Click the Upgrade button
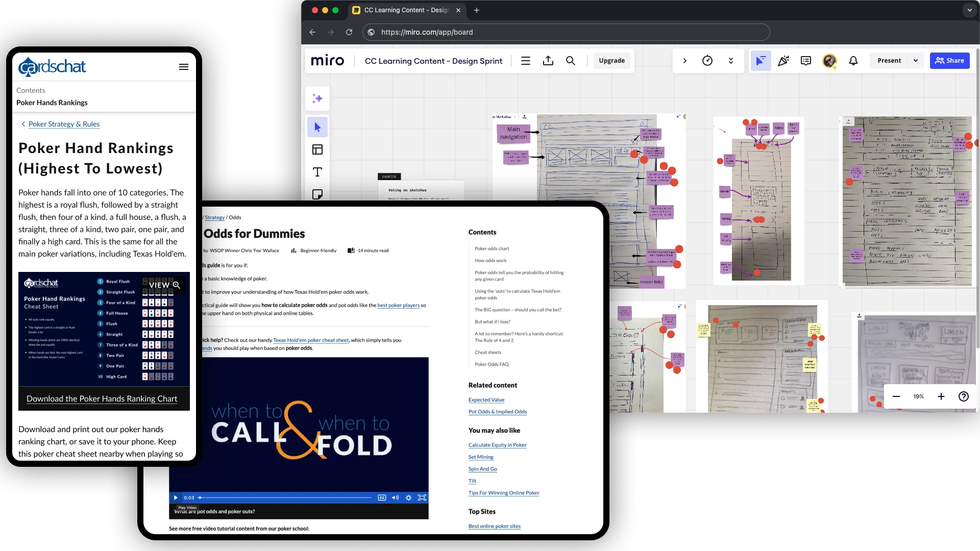This screenshot has height=551, width=980. (x=611, y=61)
